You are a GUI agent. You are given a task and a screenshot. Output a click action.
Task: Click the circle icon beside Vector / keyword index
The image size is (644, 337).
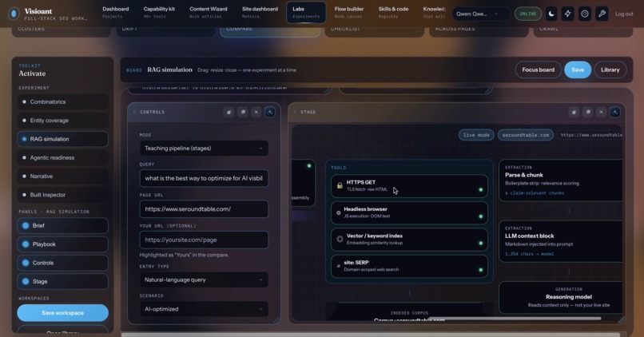(x=340, y=239)
